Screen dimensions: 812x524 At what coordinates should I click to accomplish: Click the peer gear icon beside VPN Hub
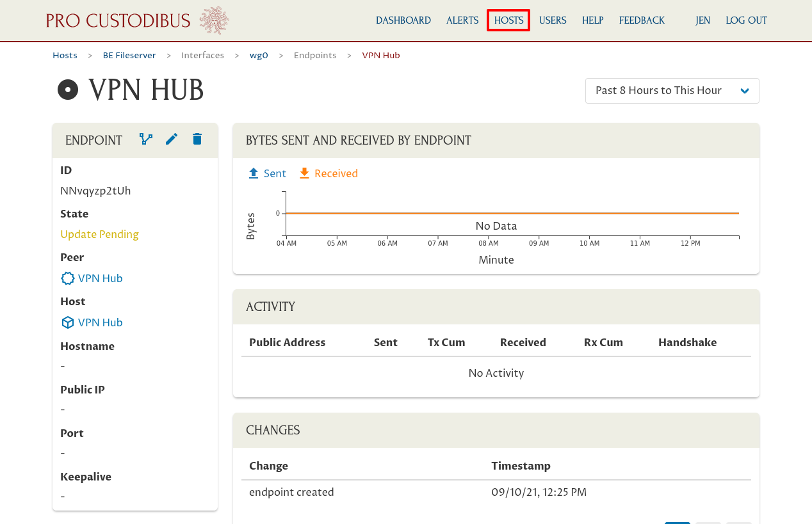tap(67, 278)
